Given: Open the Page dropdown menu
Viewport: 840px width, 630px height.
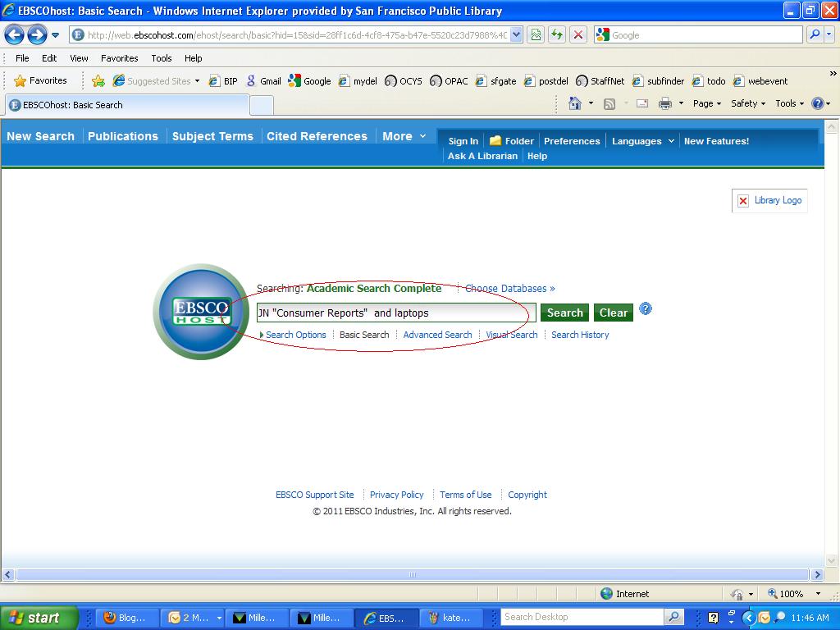Looking at the screenshot, I should point(707,103).
